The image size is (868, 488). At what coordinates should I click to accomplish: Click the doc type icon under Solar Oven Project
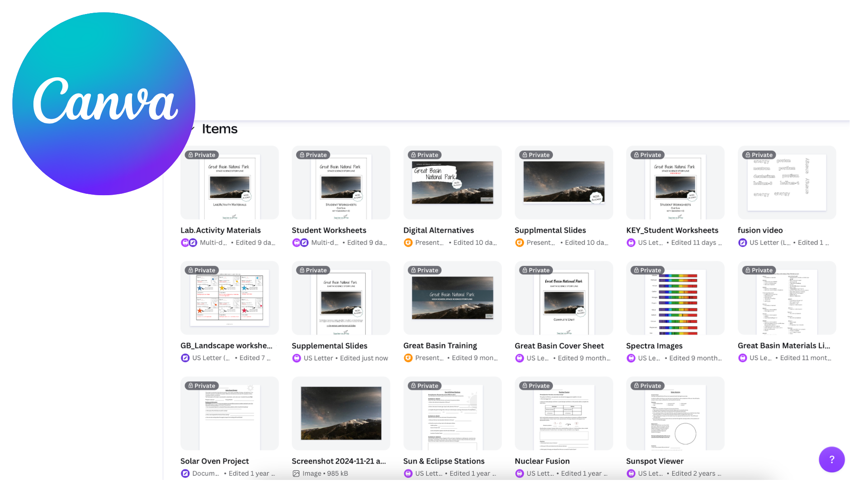point(185,474)
